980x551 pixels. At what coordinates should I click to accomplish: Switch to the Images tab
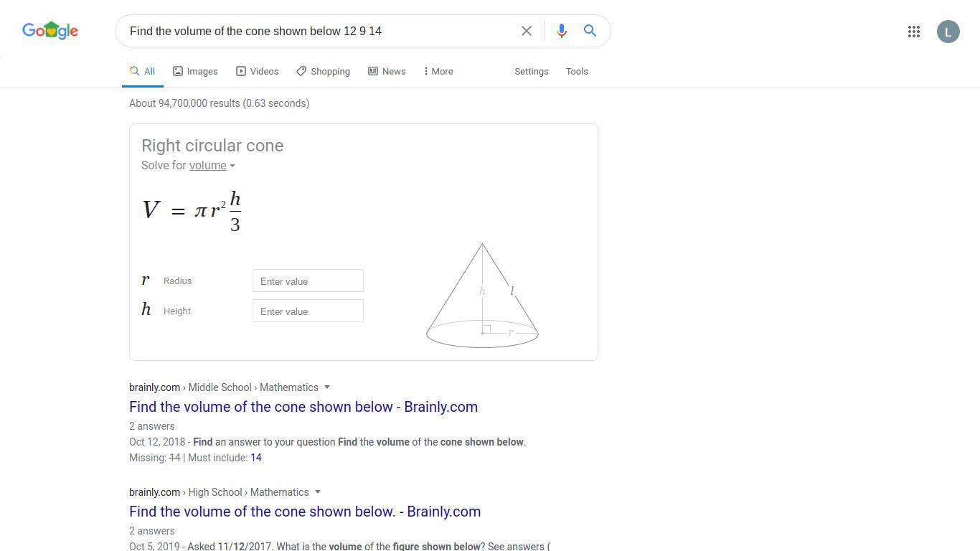tap(195, 72)
